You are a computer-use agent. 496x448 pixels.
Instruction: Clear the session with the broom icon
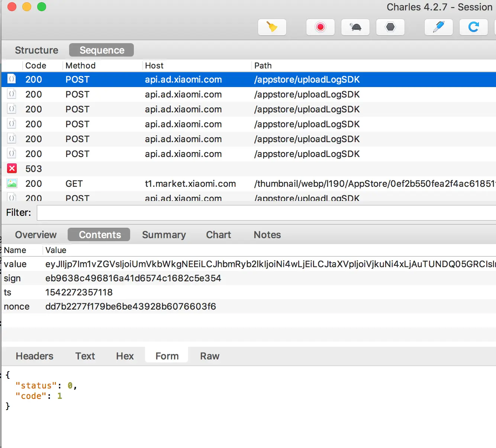tap(272, 27)
